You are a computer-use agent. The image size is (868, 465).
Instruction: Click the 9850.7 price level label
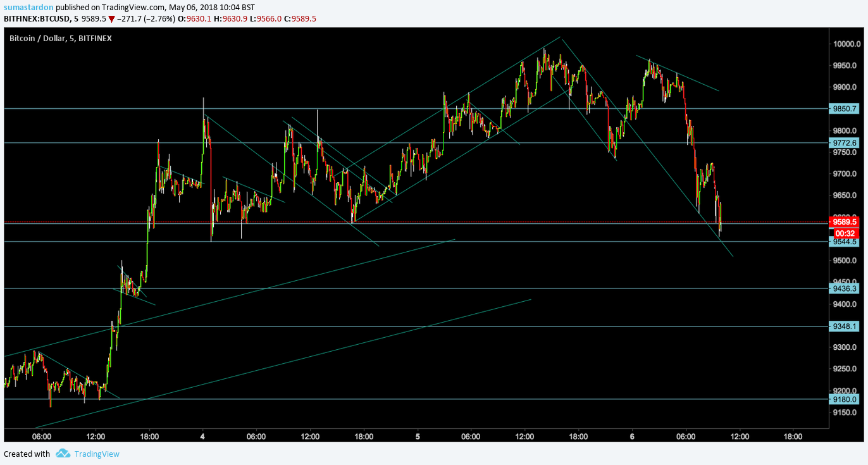(845, 109)
